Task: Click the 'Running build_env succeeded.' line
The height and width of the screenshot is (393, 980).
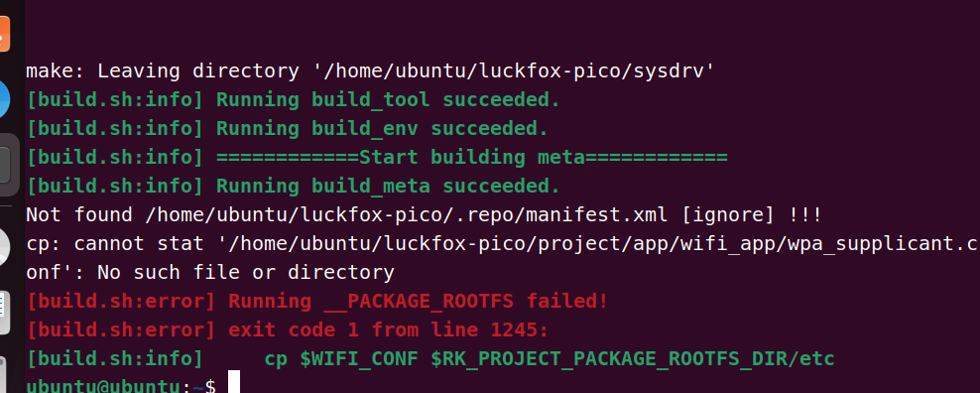Action: point(287,129)
